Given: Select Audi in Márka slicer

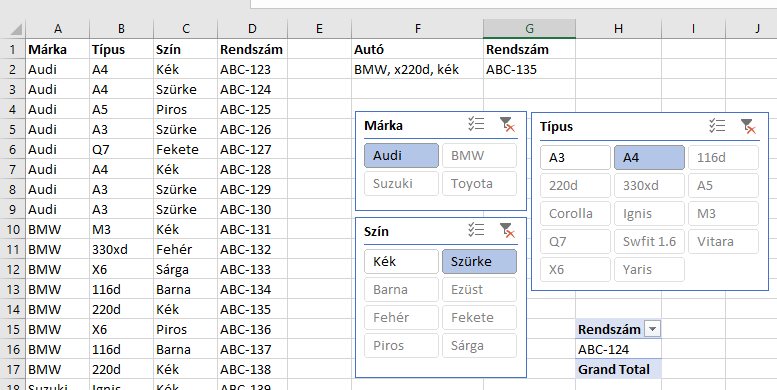Looking at the screenshot, I should click(x=401, y=156).
